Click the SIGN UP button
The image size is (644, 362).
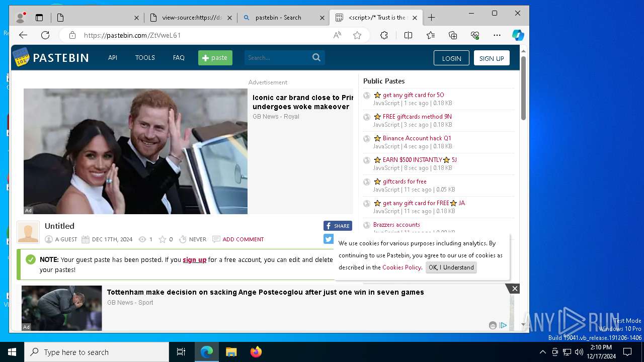coord(492,58)
